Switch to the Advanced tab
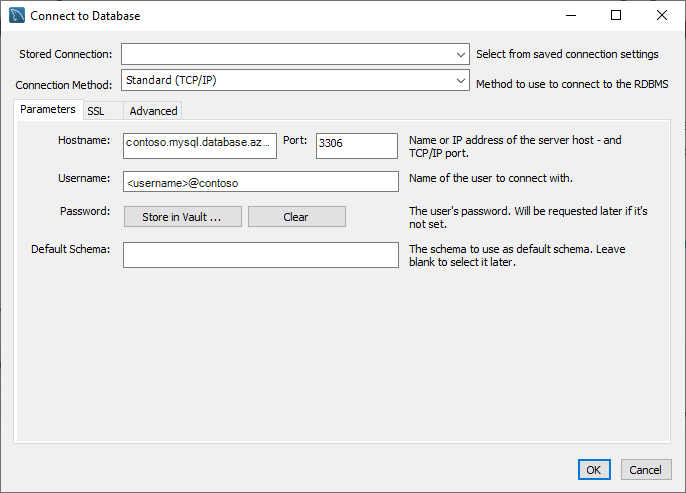686x493 pixels. coord(153,111)
